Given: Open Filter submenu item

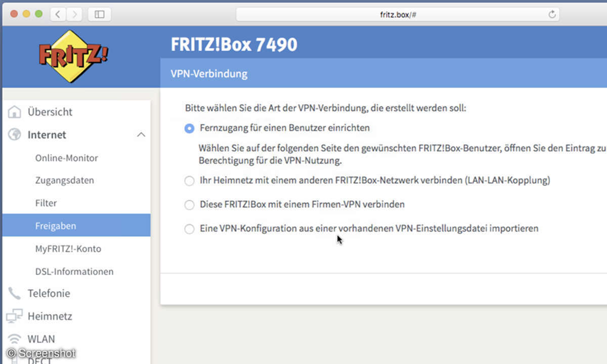Looking at the screenshot, I should (x=46, y=203).
